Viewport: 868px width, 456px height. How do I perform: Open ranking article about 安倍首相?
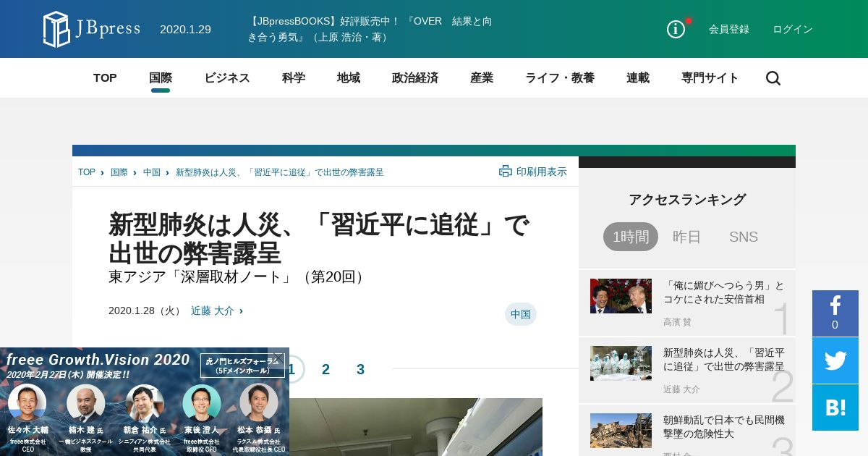724,292
